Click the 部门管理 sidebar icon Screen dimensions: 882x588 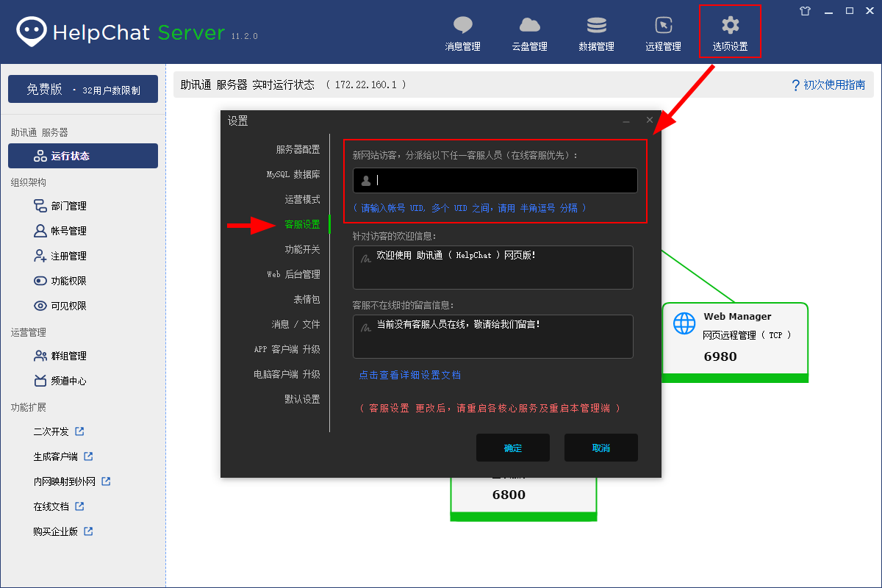pos(40,206)
